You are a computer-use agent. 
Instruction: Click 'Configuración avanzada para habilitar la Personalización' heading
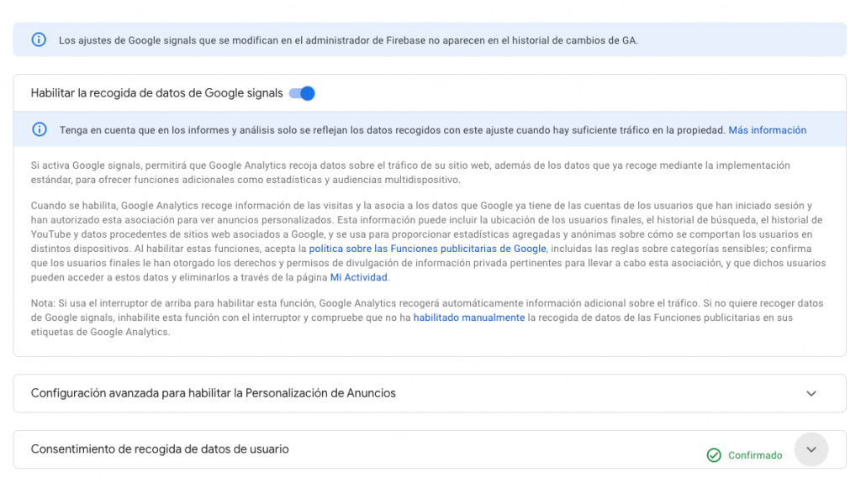tap(213, 393)
